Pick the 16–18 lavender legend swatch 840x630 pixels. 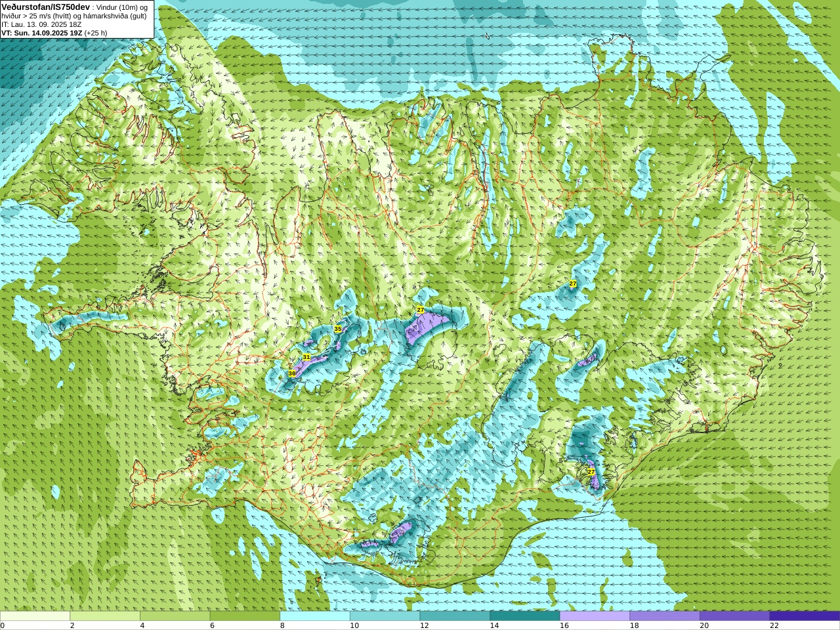point(595,616)
